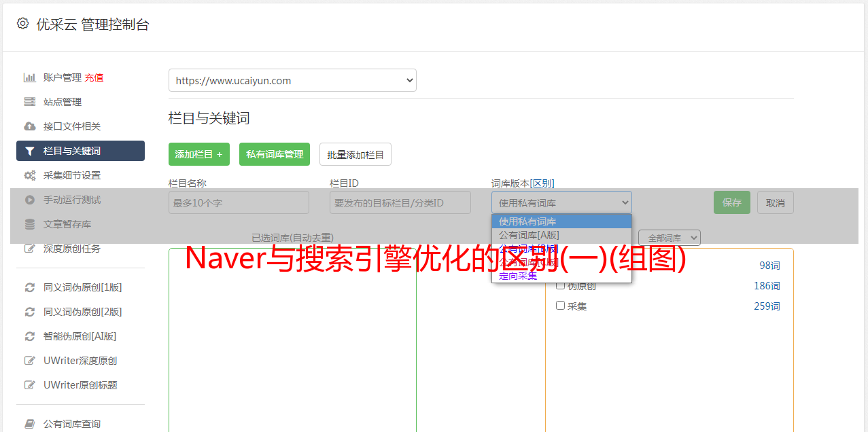The image size is (868, 432).
Task: Open 账户管理 in the sidebar
Action: [x=63, y=77]
